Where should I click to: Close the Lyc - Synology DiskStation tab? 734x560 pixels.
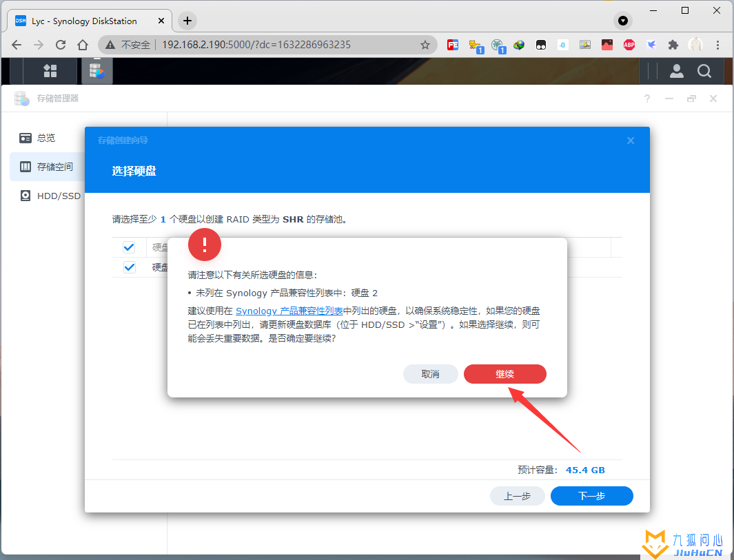point(161,21)
